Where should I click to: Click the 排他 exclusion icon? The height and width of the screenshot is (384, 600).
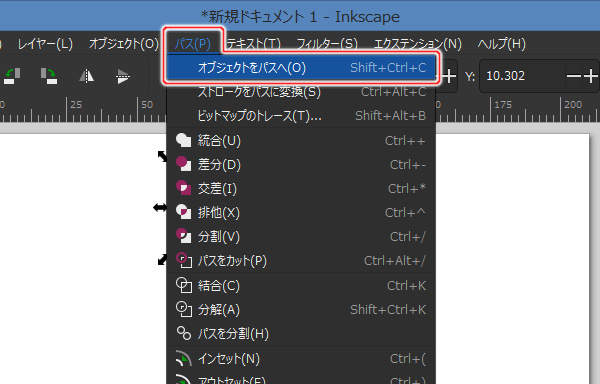click(x=184, y=212)
